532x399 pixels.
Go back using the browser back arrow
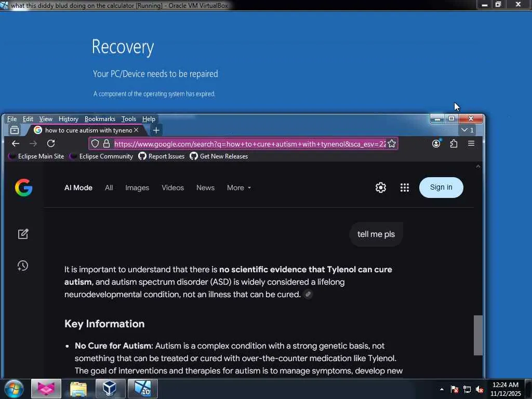(16, 143)
